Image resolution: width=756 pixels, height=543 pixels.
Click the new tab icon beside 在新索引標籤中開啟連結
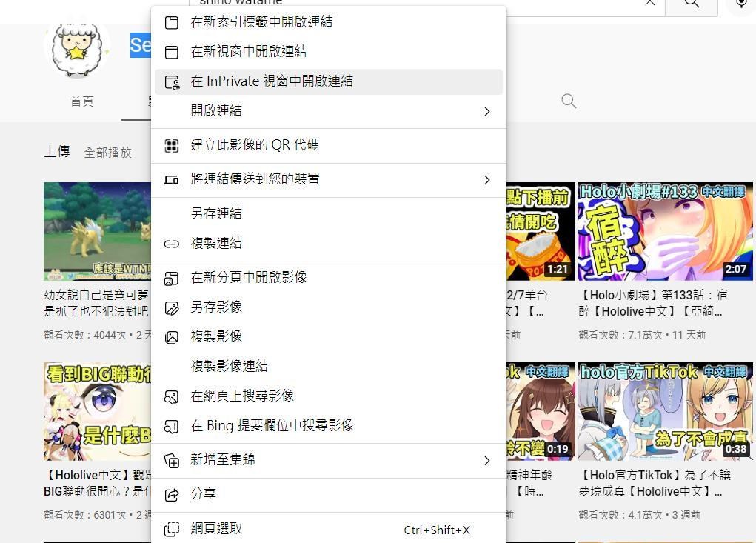172,22
